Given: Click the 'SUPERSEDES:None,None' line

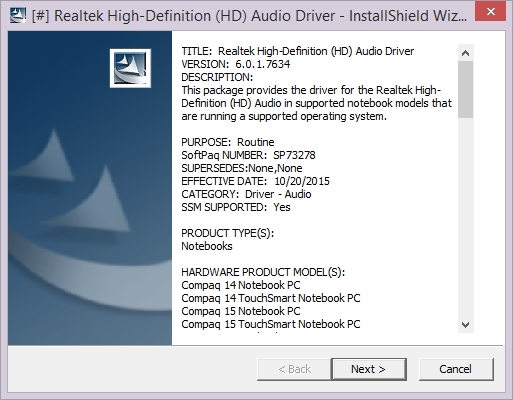Looking at the screenshot, I should point(242,168).
